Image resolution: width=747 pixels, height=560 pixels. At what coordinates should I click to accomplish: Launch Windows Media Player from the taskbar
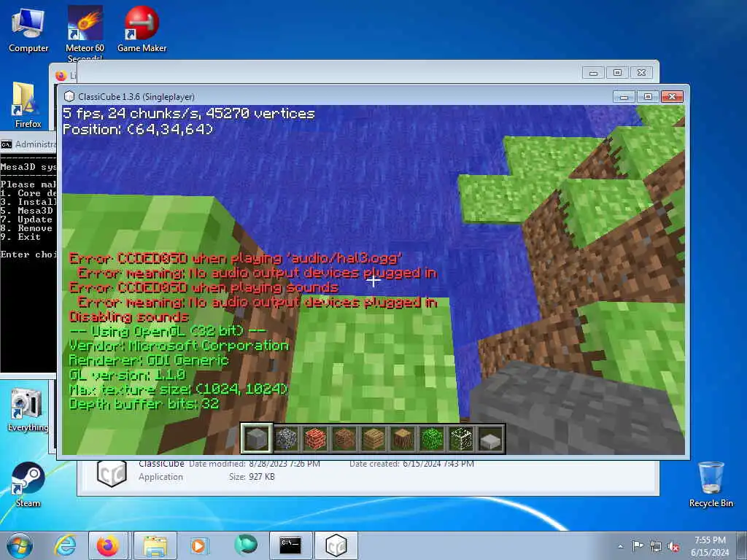[198, 545]
